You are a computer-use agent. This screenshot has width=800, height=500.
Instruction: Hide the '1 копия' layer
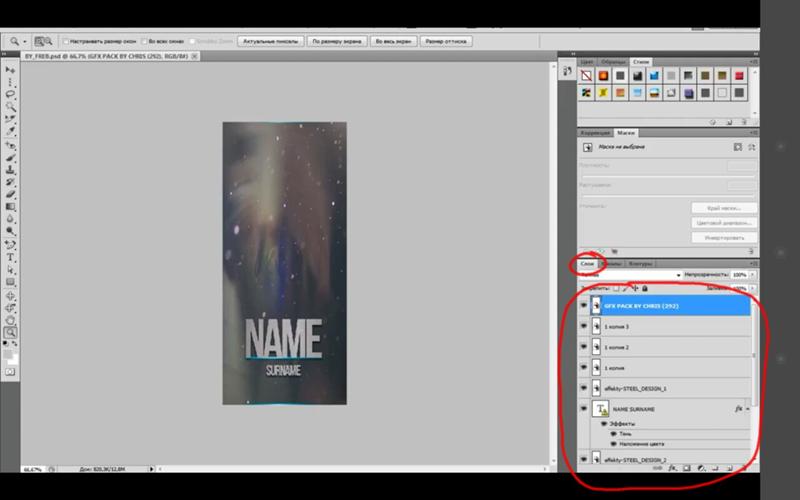tap(584, 367)
